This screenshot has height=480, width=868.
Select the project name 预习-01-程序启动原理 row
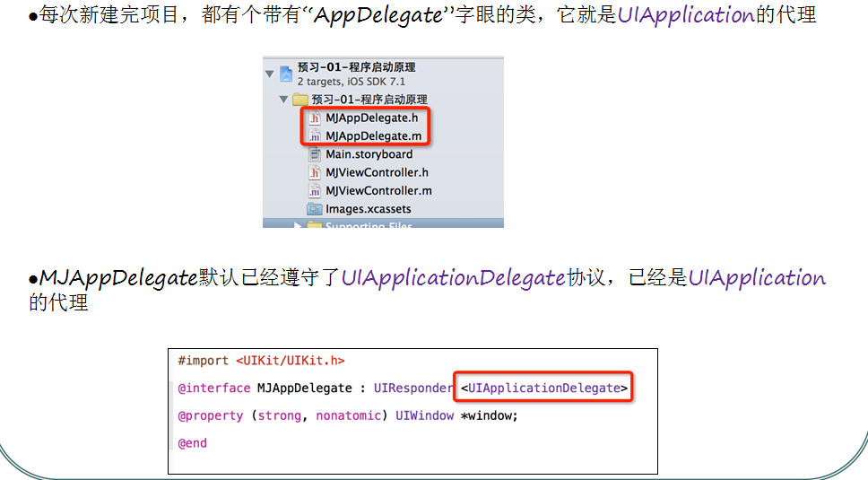click(357, 67)
